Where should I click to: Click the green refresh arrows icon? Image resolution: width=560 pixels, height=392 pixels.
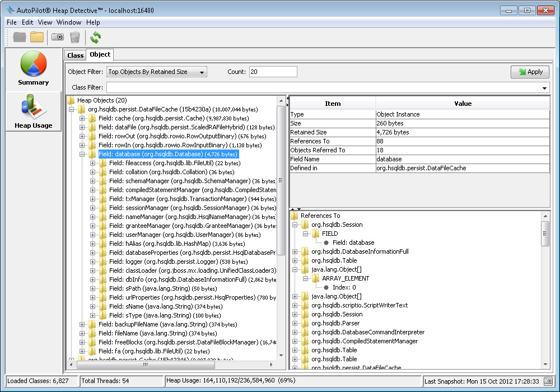[95, 37]
